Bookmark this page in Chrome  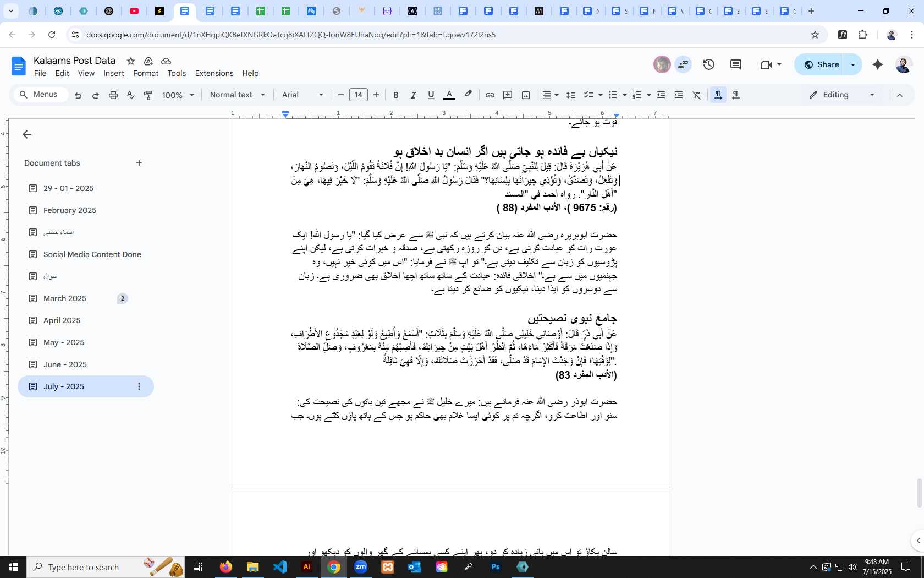[x=815, y=35]
